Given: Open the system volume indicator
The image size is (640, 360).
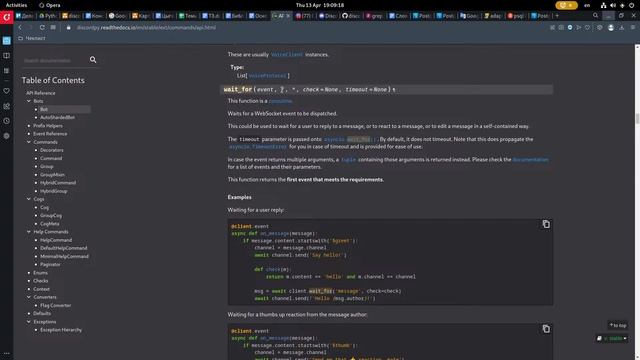Looking at the screenshot, I should pyautogui.click(x=613, y=5).
